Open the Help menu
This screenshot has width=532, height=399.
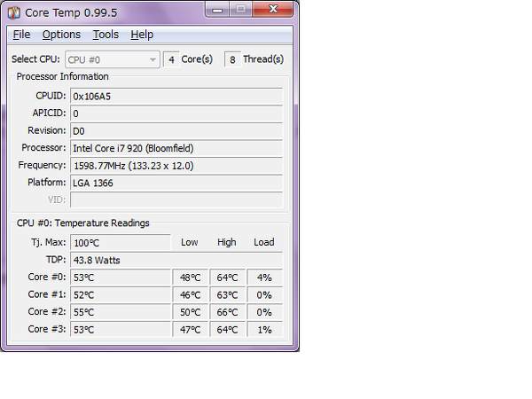tap(142, 35)
